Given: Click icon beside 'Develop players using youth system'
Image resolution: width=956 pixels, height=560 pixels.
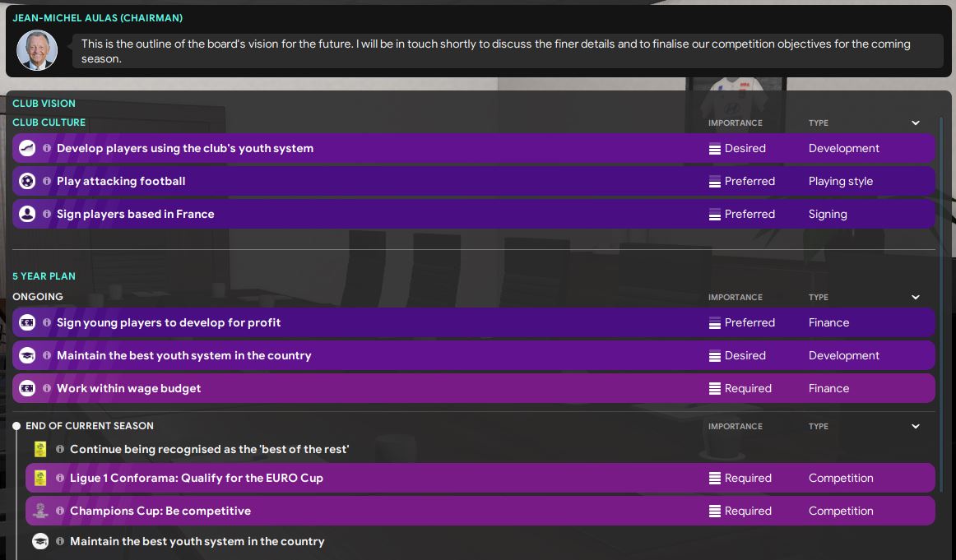Looking at the screenshot, I should click(27, 149).
